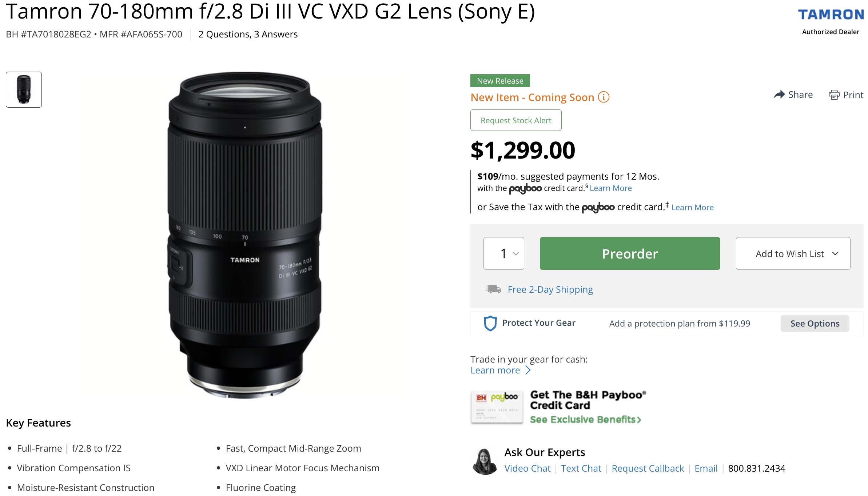
Task: Click the Protect Your Gear shield icon
Action: (490, 323)
